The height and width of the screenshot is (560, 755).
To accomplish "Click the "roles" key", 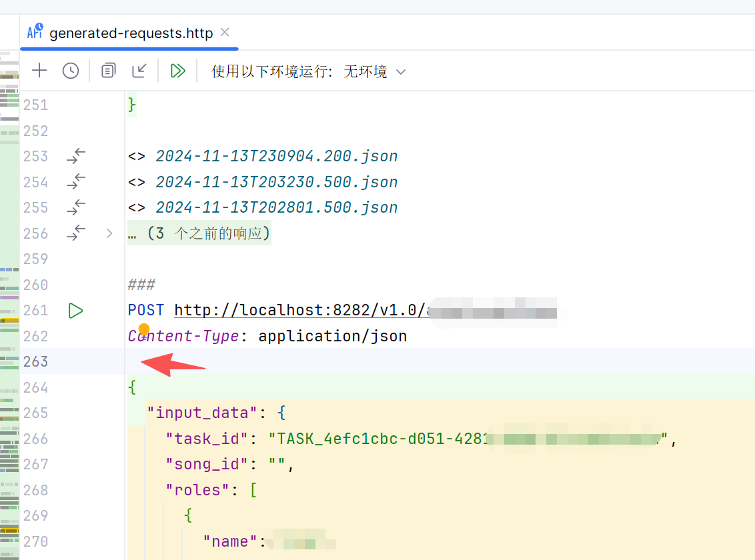I will tap(197, 490).
